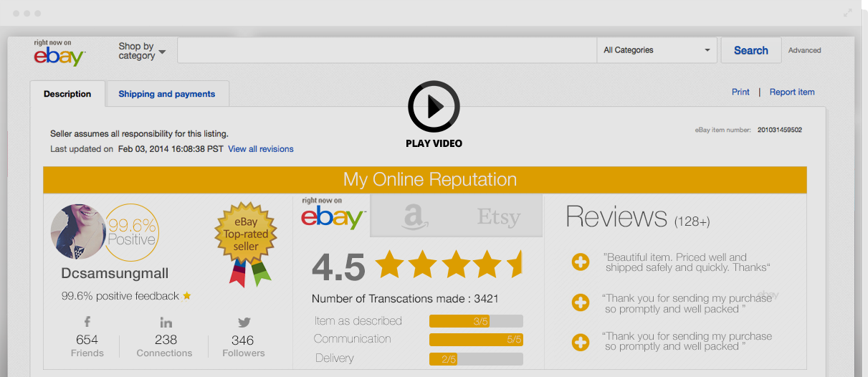
Task: Open View all revisions link
Action: point(261,149)
